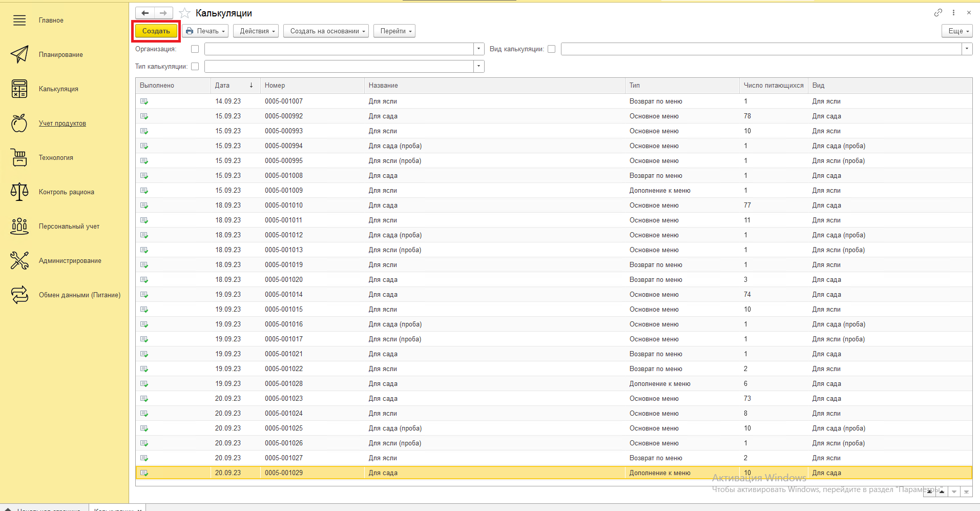
Task: Expand the Печать dropdown menu
Action: click(205, 31)
